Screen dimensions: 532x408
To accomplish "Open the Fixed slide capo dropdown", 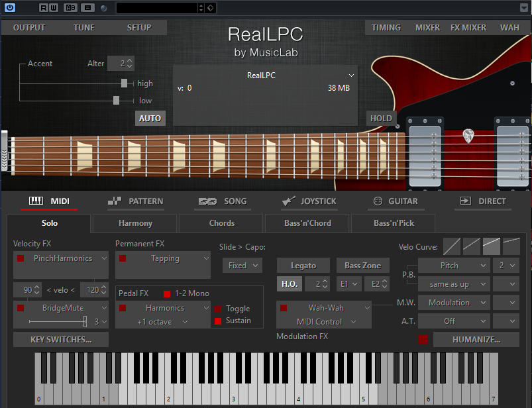I will (x=242, y=266).
